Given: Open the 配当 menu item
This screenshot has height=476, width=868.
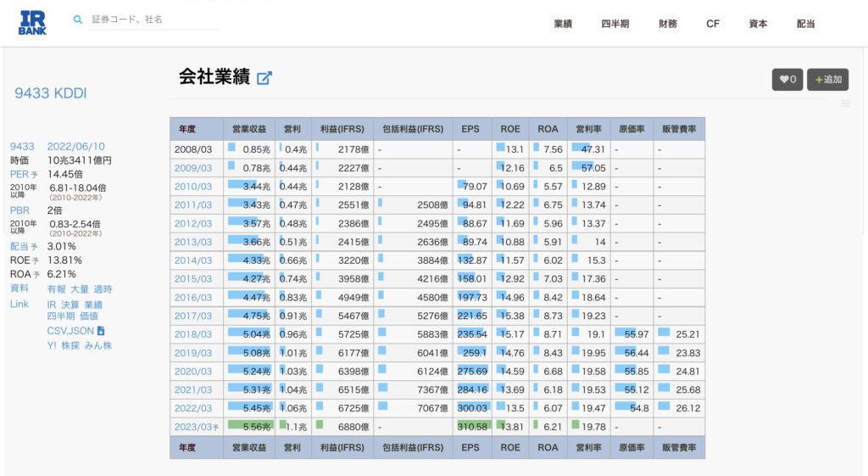Looking at the screenshot, I should click(x=805, y=24).
